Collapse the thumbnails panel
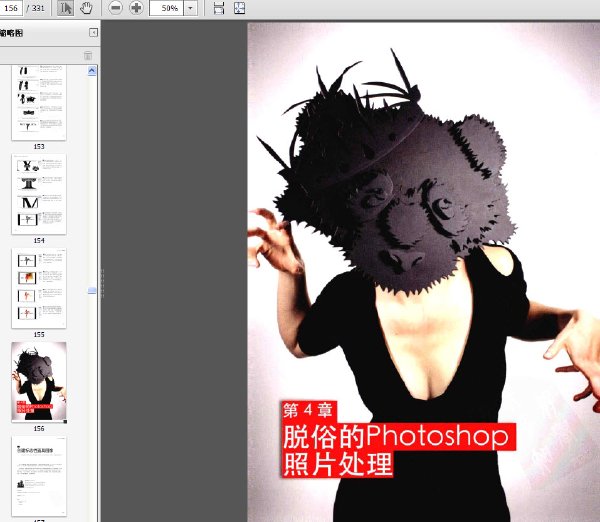The width and height of the screenshot is (600, 522). pos(93,33)
